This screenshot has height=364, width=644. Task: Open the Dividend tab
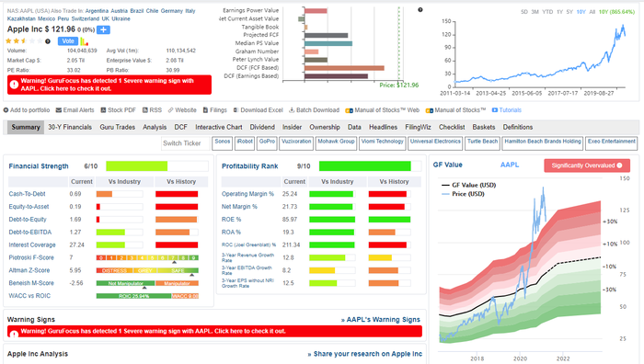pyautogui.click(x=262, y=127)
